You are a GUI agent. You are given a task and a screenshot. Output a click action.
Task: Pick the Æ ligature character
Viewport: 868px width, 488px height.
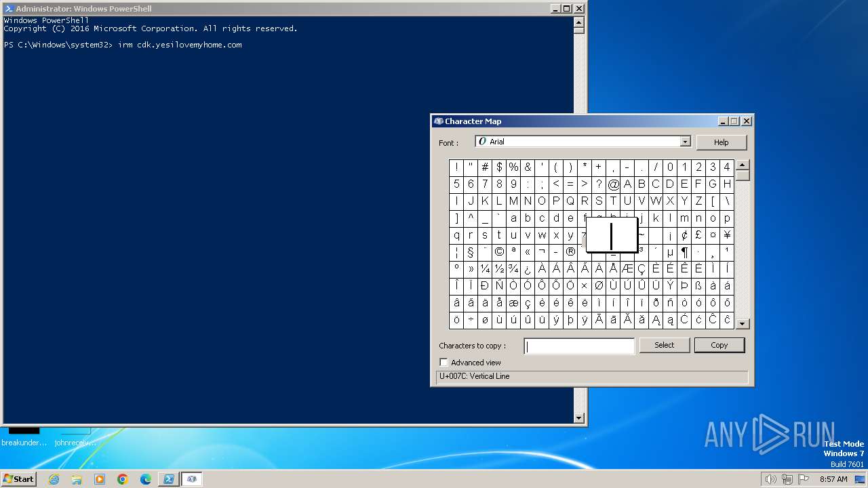(x=627, y=269)
